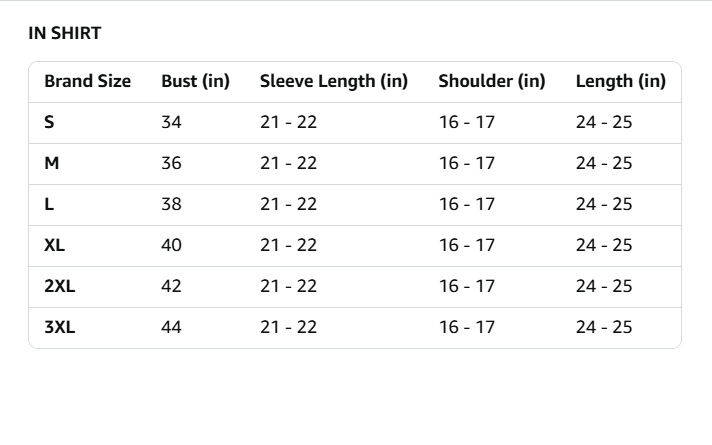Click the S size row label
This screenshot has width=712, height=445.
49,122
